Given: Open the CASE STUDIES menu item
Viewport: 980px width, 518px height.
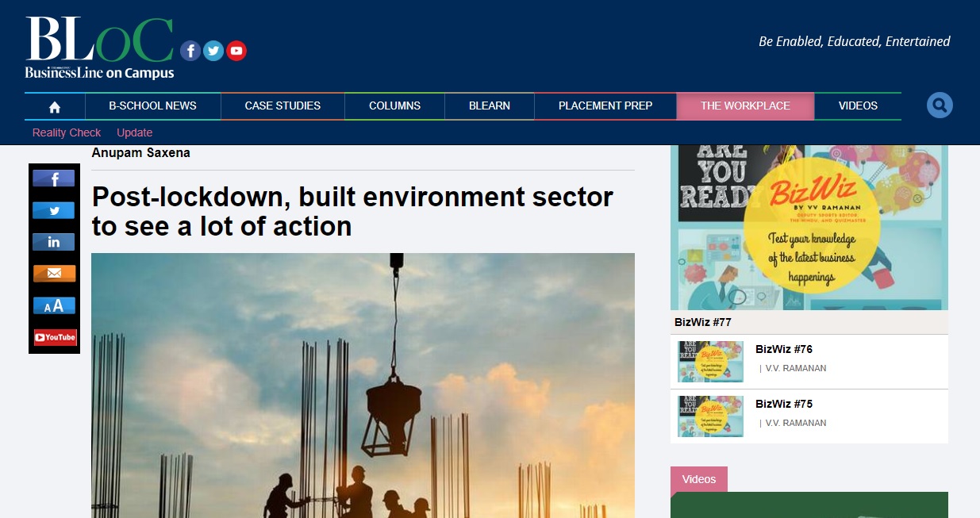Looking at the screenshot, I should pyautogui.click(x=282, y=106).
